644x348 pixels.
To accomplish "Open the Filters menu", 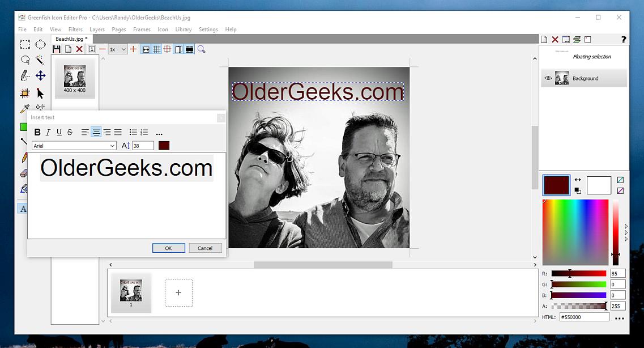I will [x=75, y=29].
